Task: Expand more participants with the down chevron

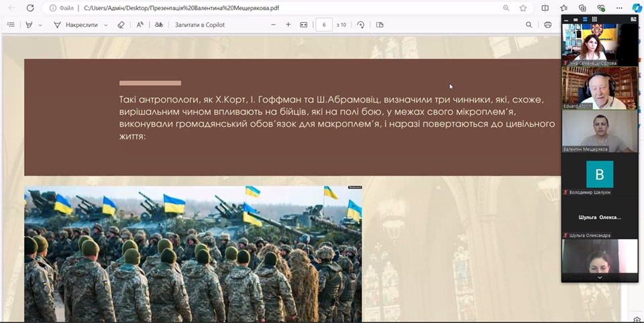Action: click(x=599, y=277)
